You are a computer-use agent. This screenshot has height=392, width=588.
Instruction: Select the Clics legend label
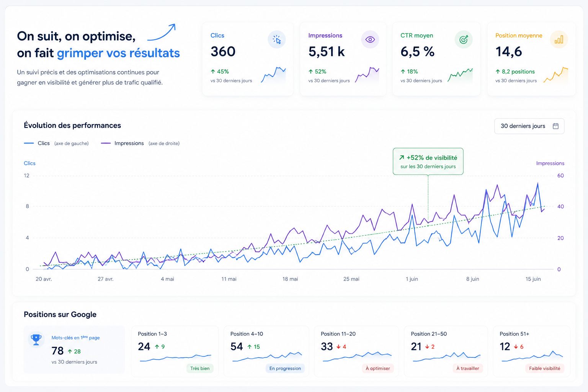(x=44, y=143)
